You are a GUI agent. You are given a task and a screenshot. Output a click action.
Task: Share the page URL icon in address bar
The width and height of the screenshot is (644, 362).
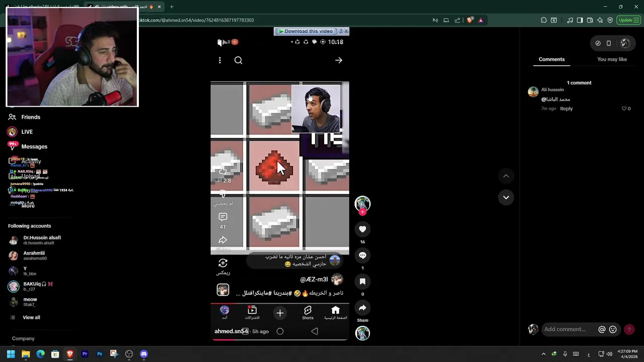[x=457, y=20]
